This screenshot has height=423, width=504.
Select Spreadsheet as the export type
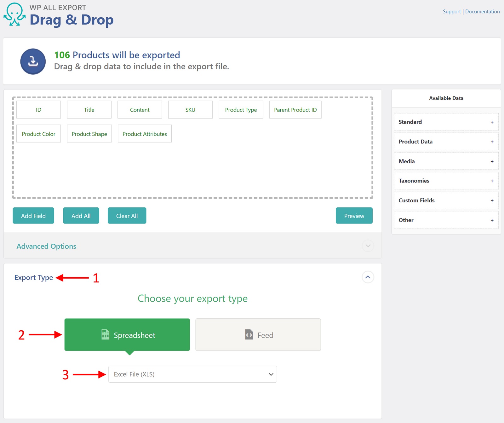[127, 335]
